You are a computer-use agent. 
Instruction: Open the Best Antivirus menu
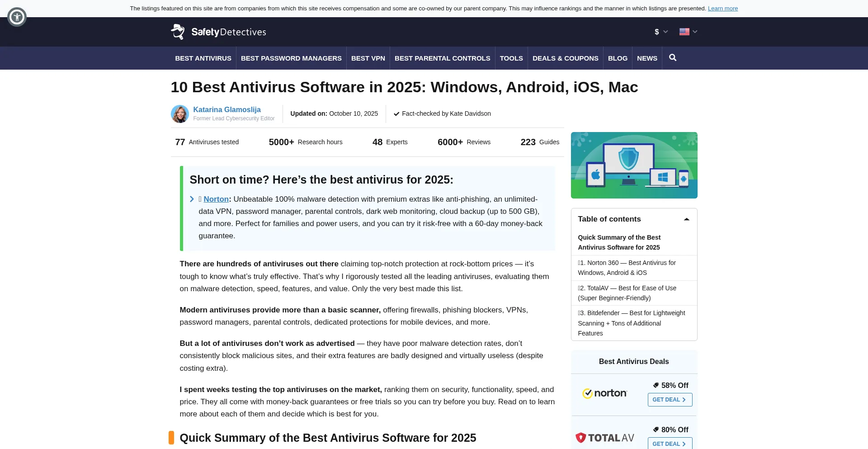click(x=203, y=58)
